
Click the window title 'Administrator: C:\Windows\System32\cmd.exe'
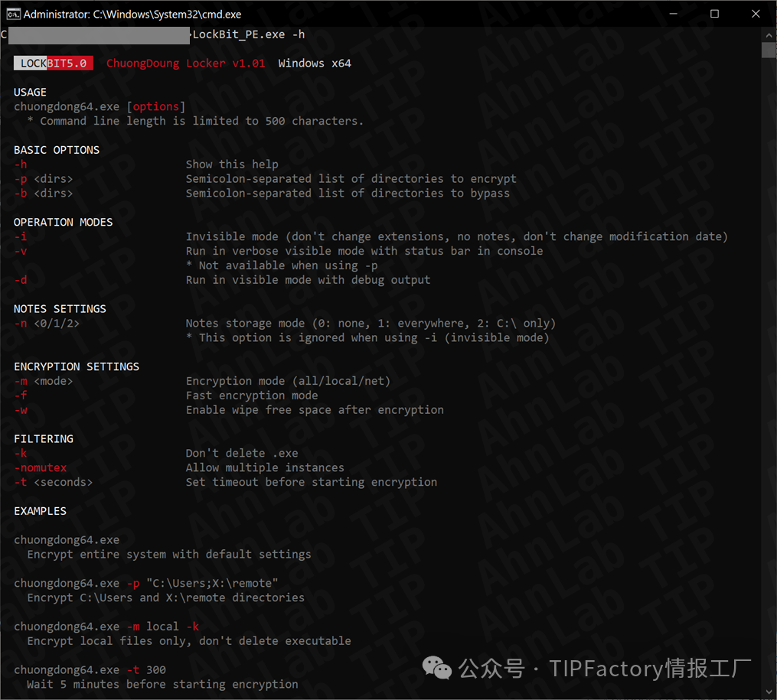pyautogui.click(x=132, y=15)
